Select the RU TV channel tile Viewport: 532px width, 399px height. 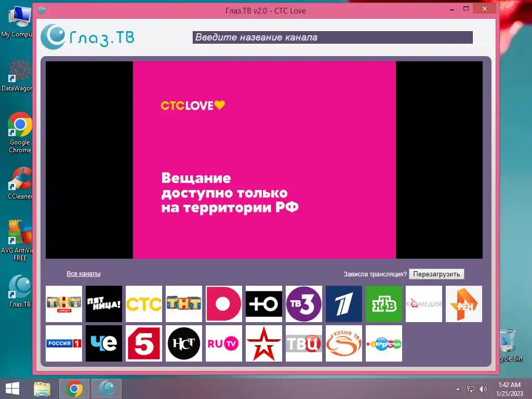(224, 343)
